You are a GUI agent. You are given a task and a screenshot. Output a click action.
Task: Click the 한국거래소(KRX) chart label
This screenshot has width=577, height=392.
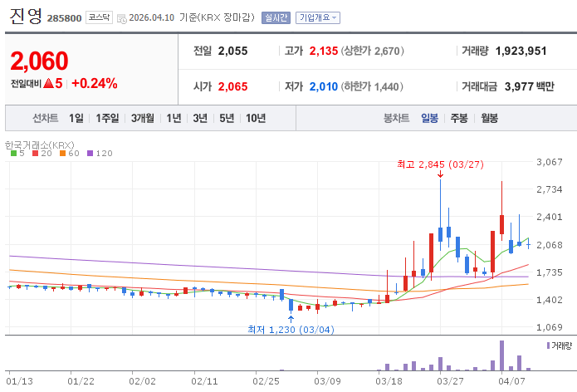coord(39,145)
